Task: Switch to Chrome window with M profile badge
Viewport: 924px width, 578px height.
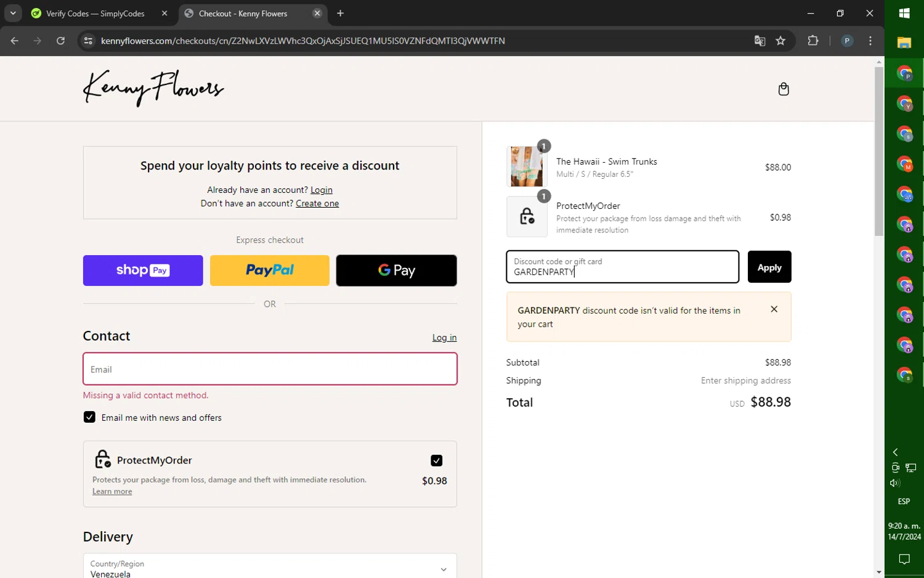Action: [904, 164]
